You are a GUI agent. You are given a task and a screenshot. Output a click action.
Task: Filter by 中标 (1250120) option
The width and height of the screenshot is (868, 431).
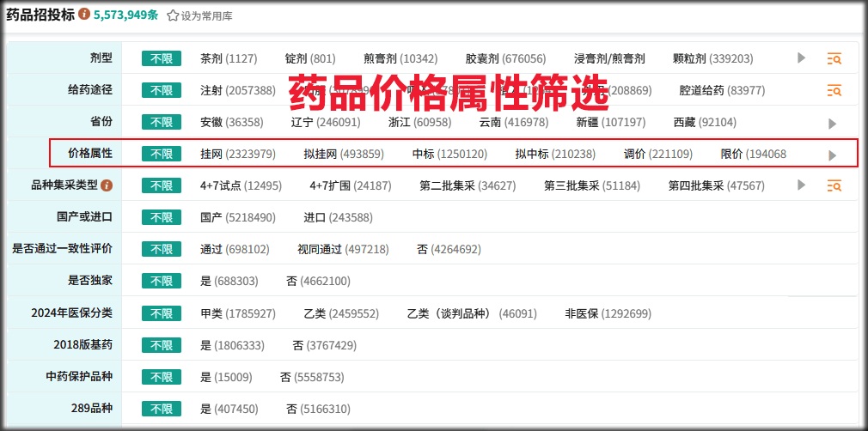point(450,154)
